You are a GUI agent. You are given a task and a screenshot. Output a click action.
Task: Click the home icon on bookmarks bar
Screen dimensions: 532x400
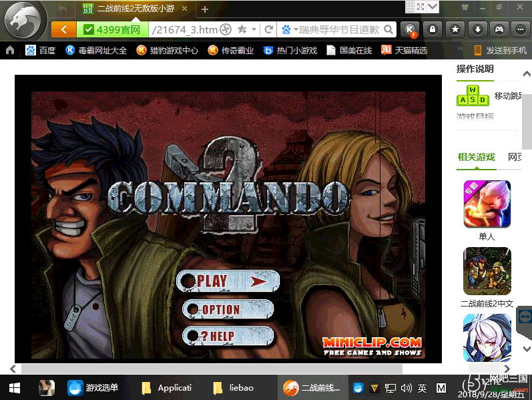click(x=10, y=50)
